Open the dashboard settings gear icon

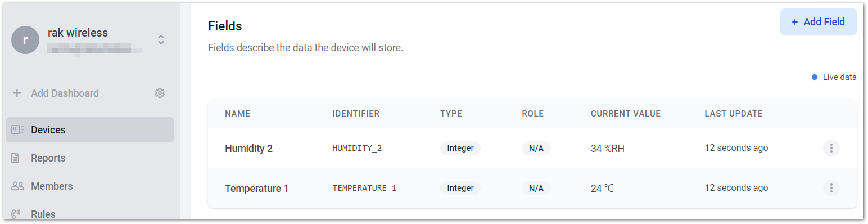tap(160, 93)
